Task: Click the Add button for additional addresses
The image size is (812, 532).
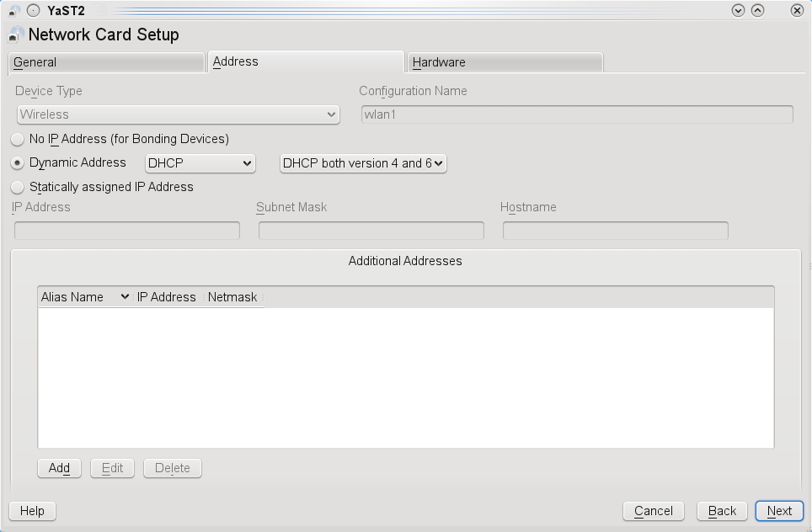Action: (x=59, y=468)
